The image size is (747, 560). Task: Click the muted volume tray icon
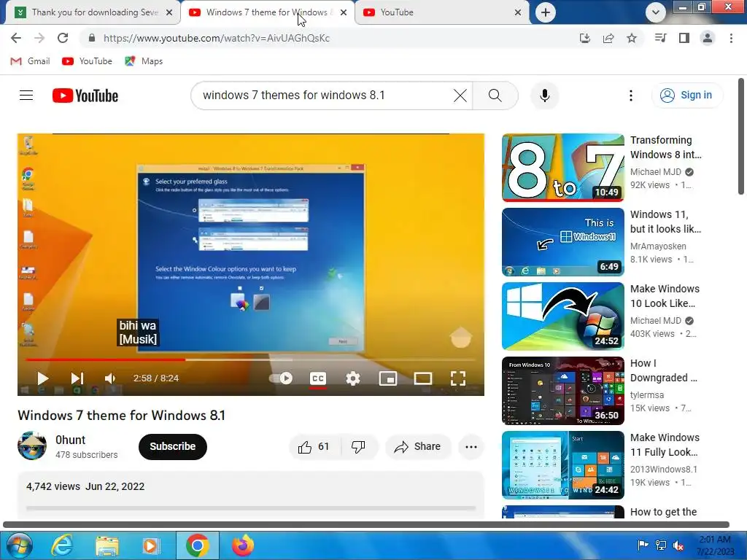(x=678, y=545)
